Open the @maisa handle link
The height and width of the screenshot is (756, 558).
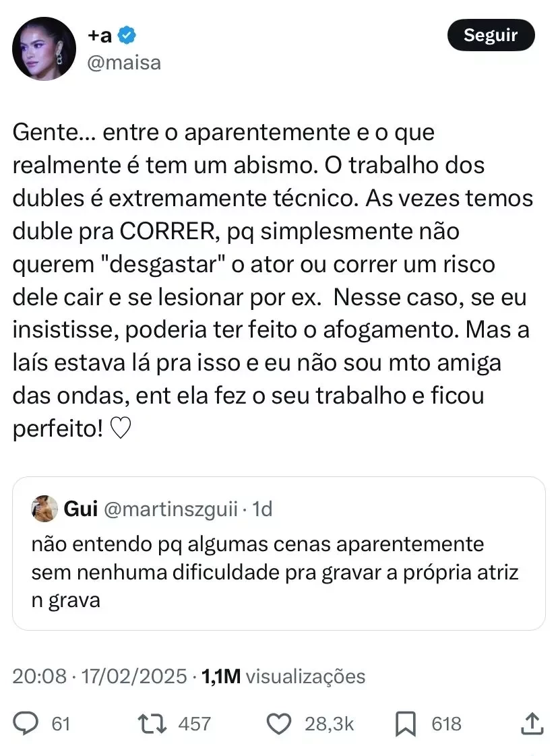[x=125, y=63]
